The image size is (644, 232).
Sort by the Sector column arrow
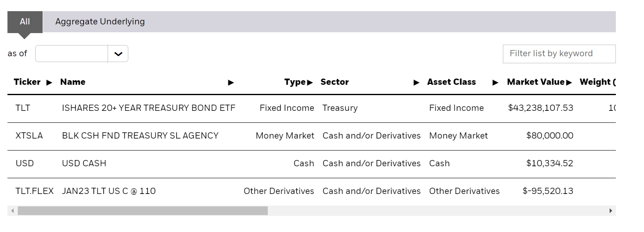click(x=416, y=83)
